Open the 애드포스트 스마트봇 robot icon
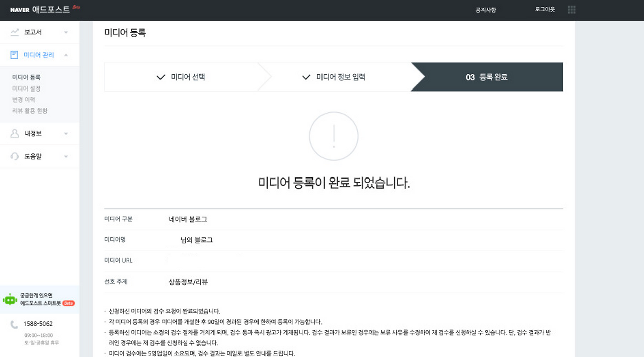 point(10,301)
